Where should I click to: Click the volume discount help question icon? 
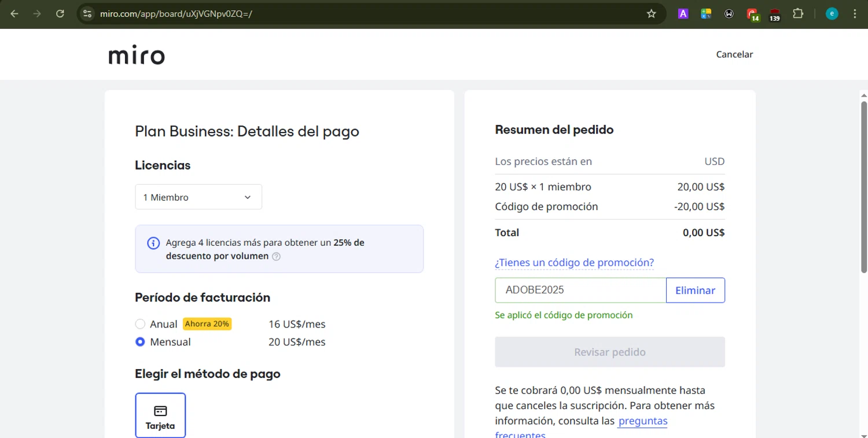pos(276,256)
